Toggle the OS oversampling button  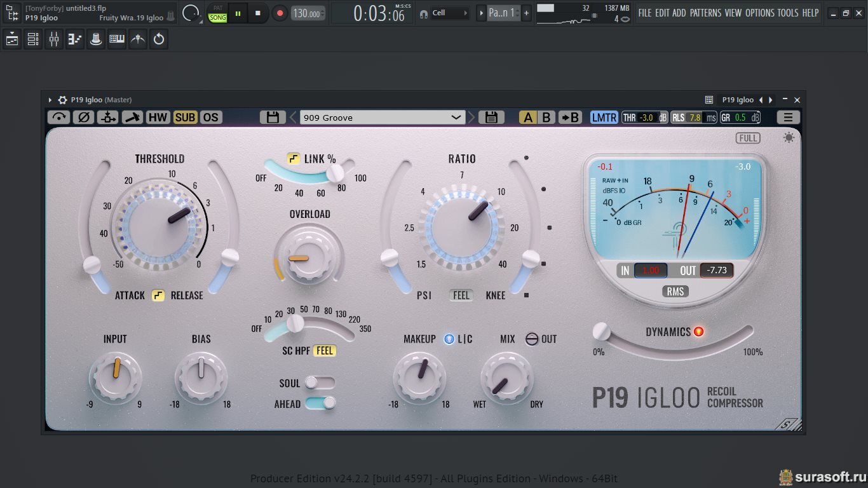(211, 117)
